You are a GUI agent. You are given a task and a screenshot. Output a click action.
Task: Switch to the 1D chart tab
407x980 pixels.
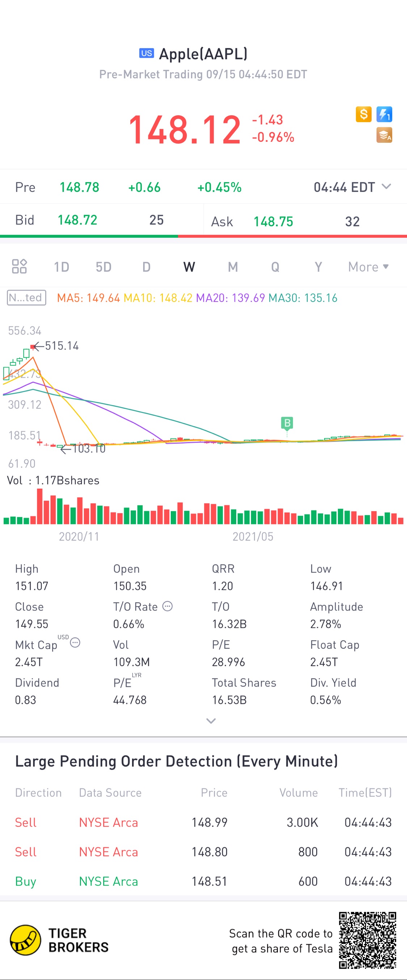(x=61, y=267)
